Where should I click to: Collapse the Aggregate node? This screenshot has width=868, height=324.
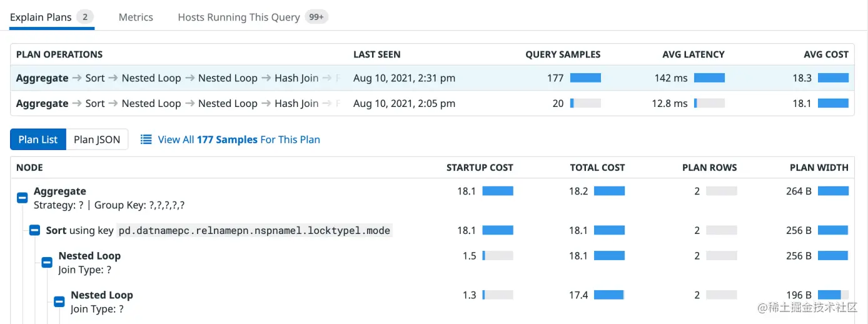pyautogui.click(x=22, y=198)
